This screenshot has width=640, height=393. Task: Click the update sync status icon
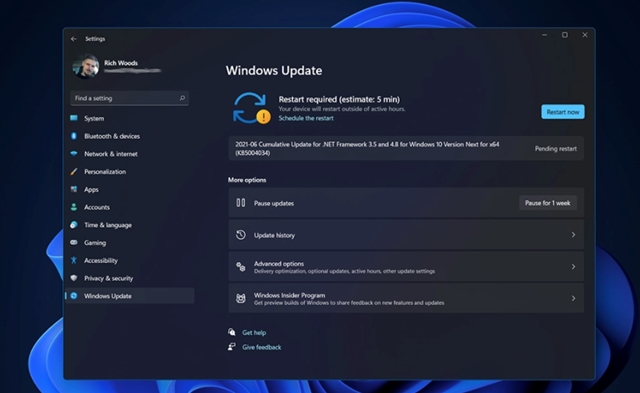click(251, 108)
